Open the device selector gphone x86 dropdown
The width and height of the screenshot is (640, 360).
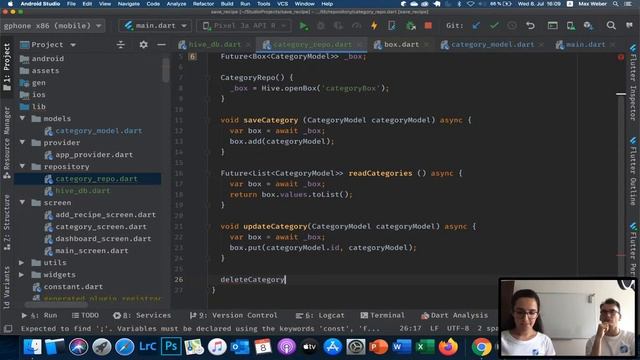52,26
